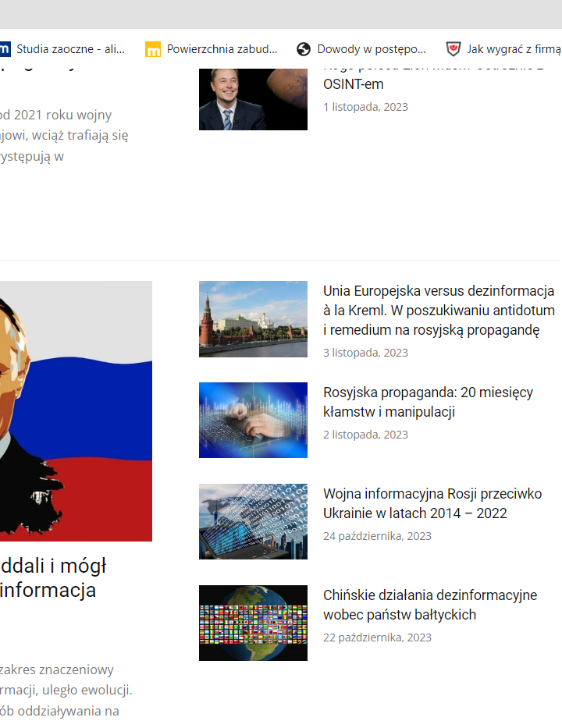The width and height of the screenshot is (562, 728).
Task: Open Rosyjska propaganda: 20 miesięcy kłamstw article
Action: pos(428,402)
